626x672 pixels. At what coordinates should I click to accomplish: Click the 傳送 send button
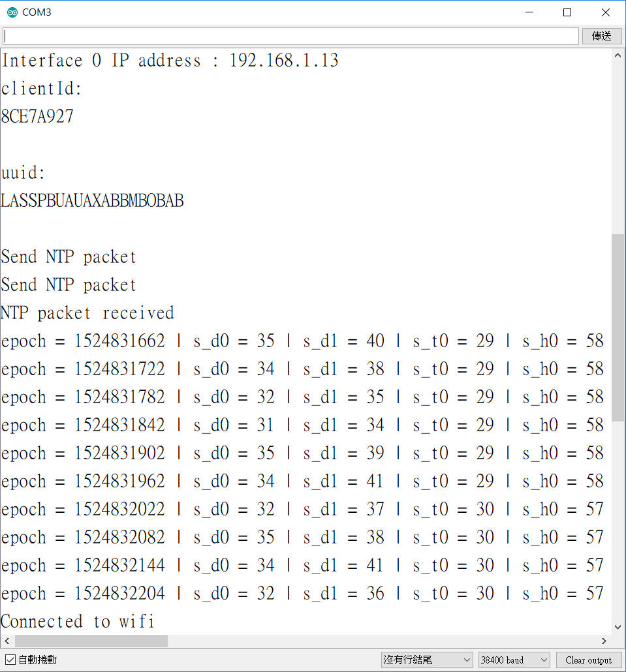point(602,36)
